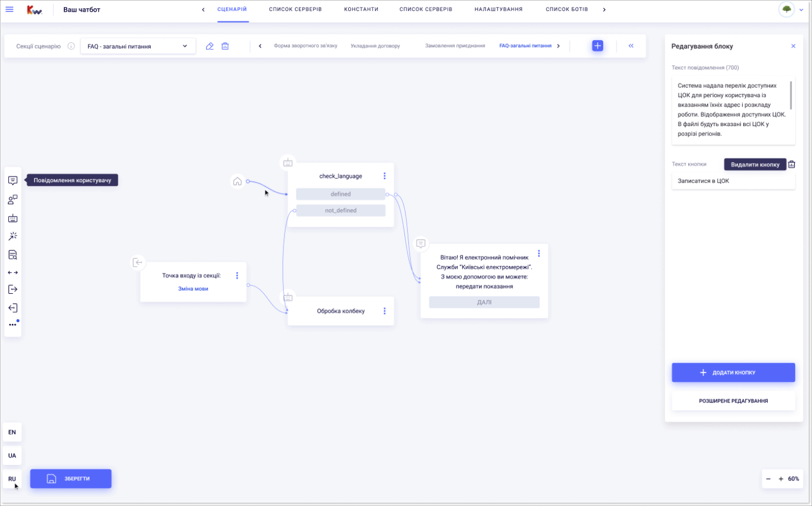Click the Додати кнопку button
Screen dimensions: 812x506
733,373
